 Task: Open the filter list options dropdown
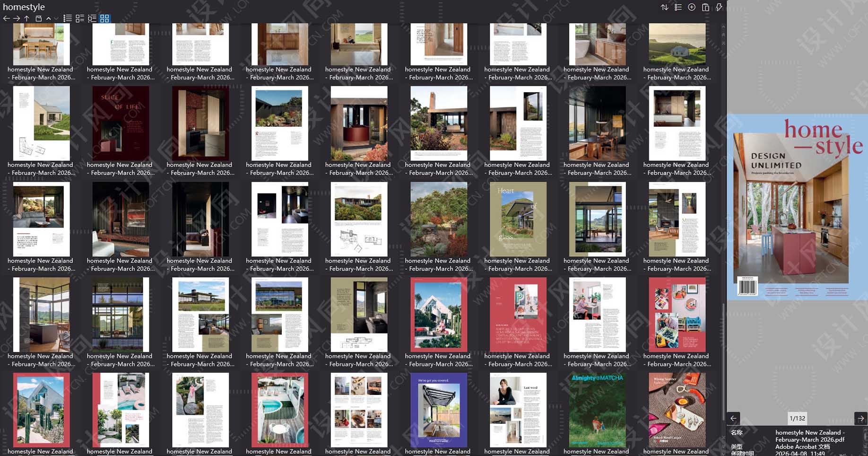(678, 7)
